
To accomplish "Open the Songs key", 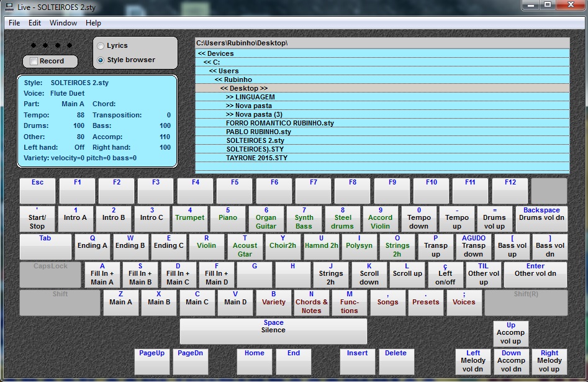I will tap(387, 303).
